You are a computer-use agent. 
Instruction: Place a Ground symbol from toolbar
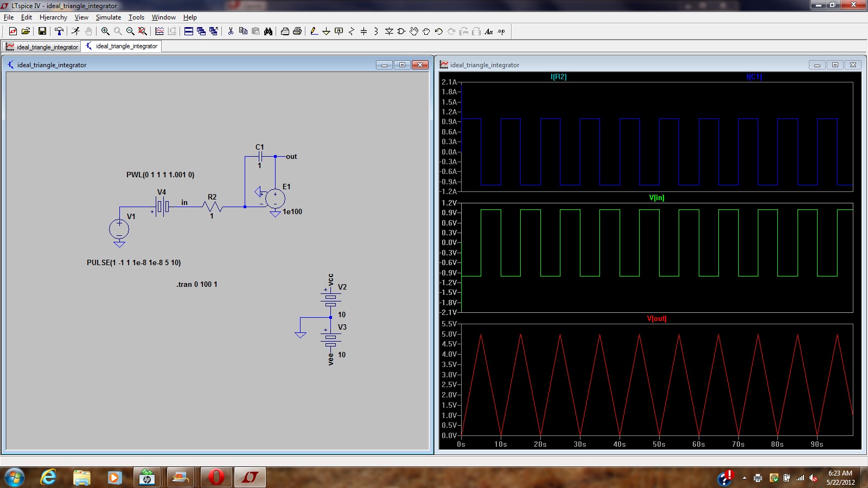pyautogui.click(x=327, y=31)
